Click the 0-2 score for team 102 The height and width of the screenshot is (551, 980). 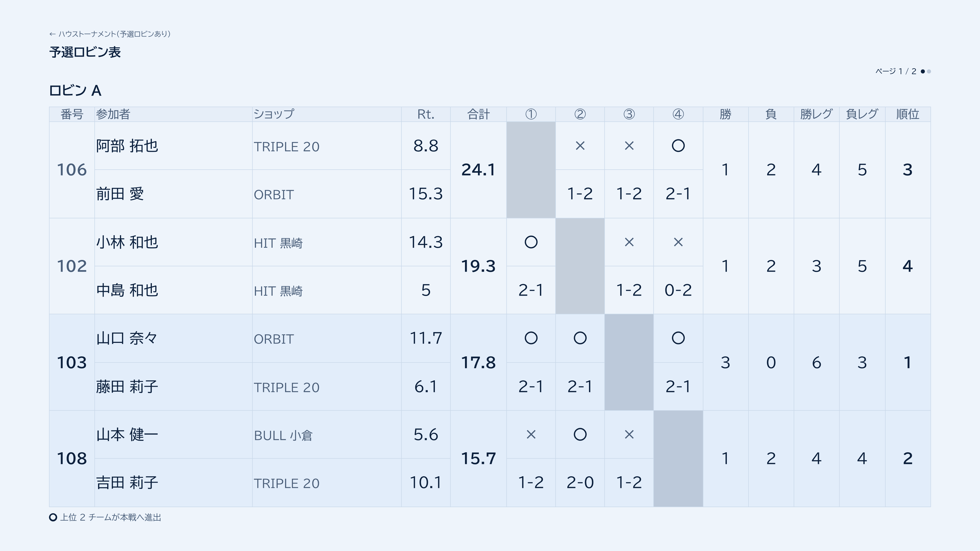[678, 290]
